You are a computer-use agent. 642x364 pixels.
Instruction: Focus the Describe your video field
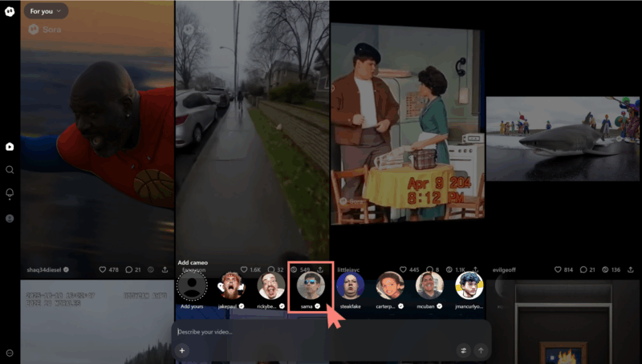[313, 332]
